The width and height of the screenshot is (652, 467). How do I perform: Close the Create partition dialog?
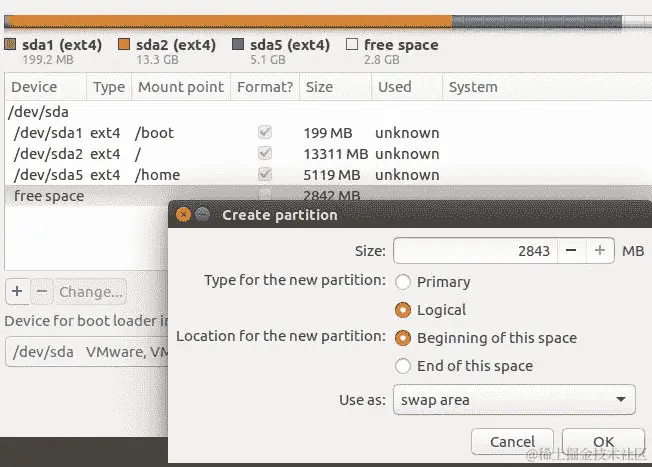tap(183, 215)
